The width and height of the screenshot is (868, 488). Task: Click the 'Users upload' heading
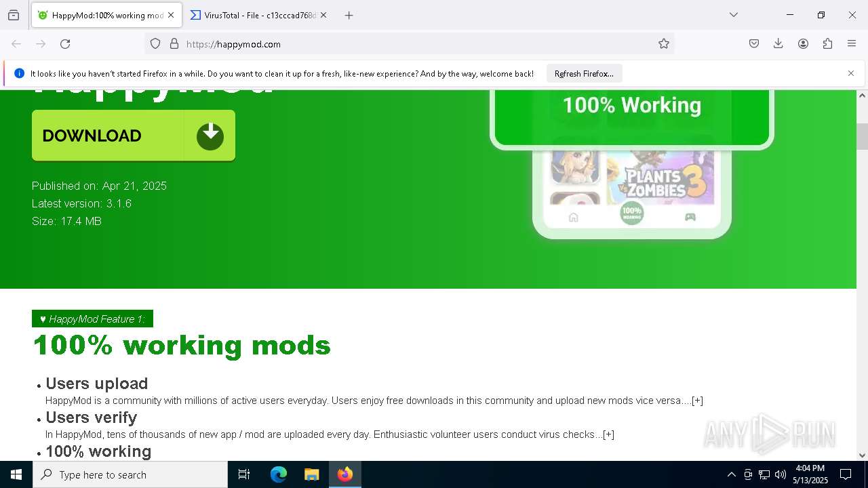[x=97, y=384]
